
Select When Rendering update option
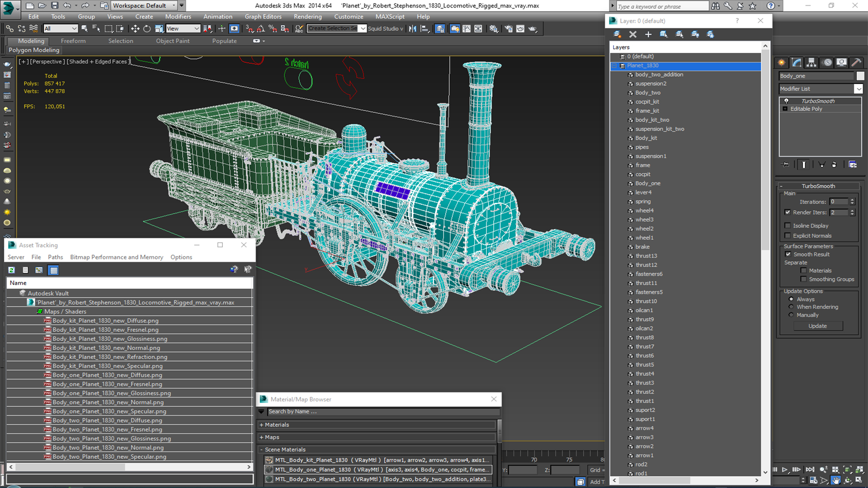point(791,307)
